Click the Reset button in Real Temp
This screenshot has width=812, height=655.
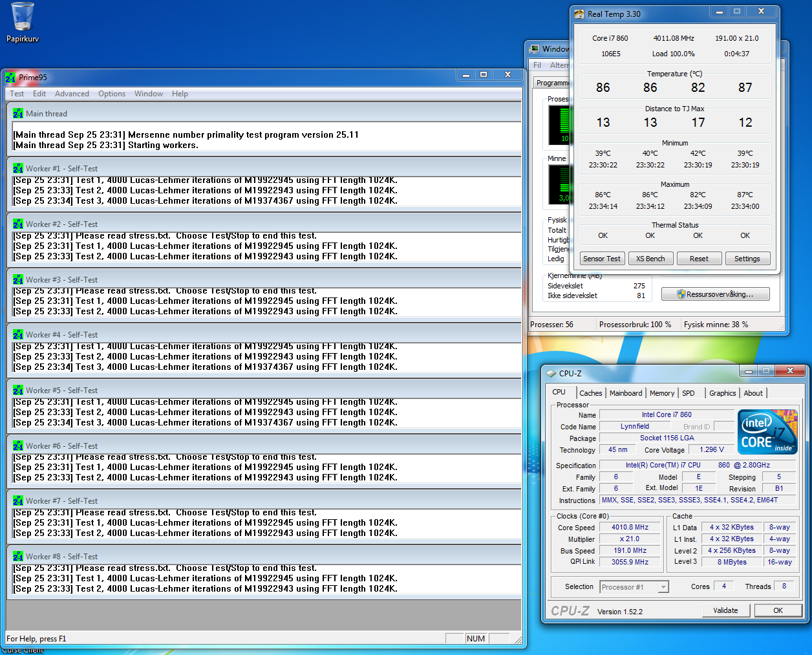699,259
